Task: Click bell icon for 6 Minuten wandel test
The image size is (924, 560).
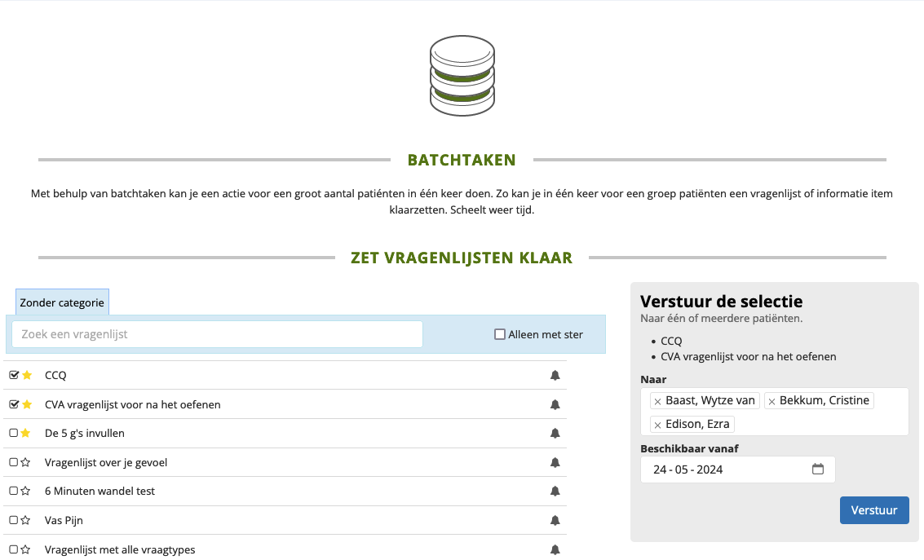Action: coord(555,492)
